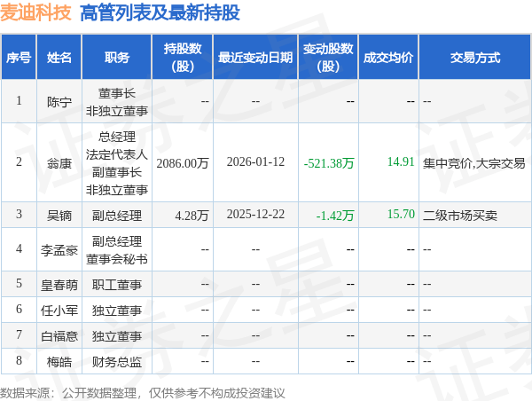Viewport: 532px width, 401px height.
Task: Click 董事会秘书 in 李孟豪's row
Action: (117, 259)
